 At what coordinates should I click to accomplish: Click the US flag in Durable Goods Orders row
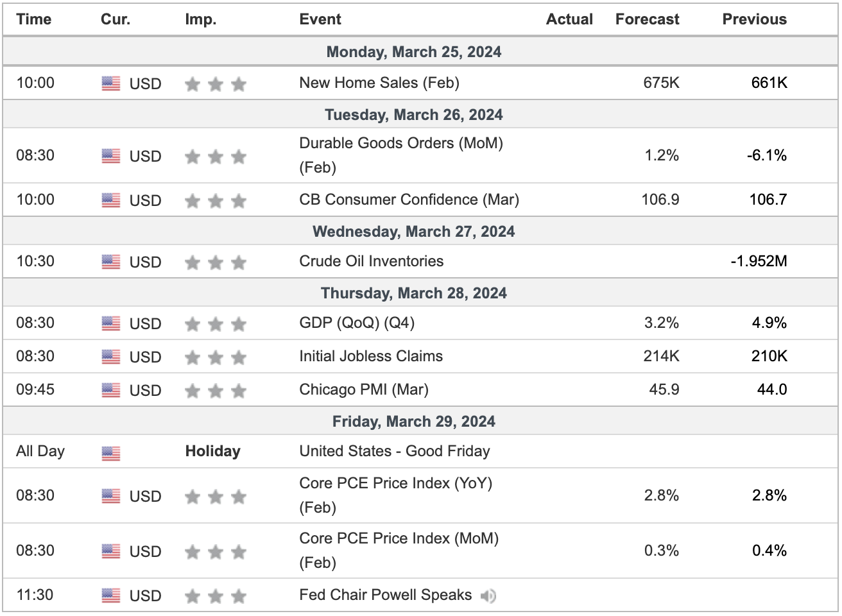click(x=111, y=156)
